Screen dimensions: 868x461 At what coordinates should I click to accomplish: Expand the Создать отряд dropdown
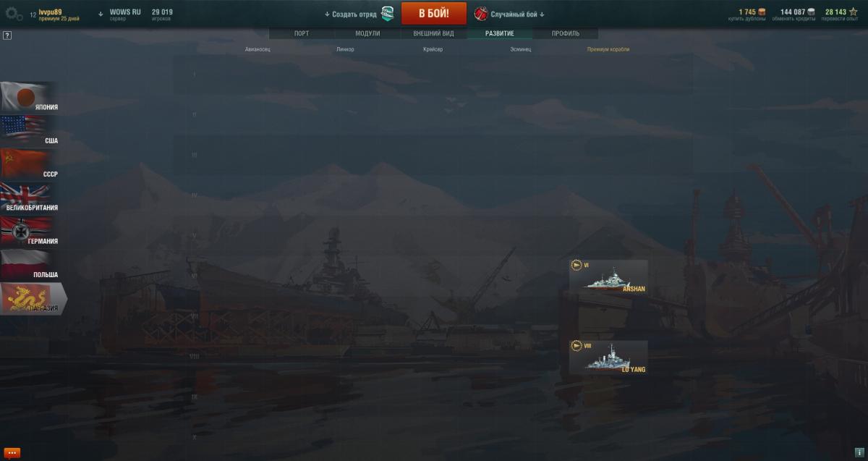327,14
